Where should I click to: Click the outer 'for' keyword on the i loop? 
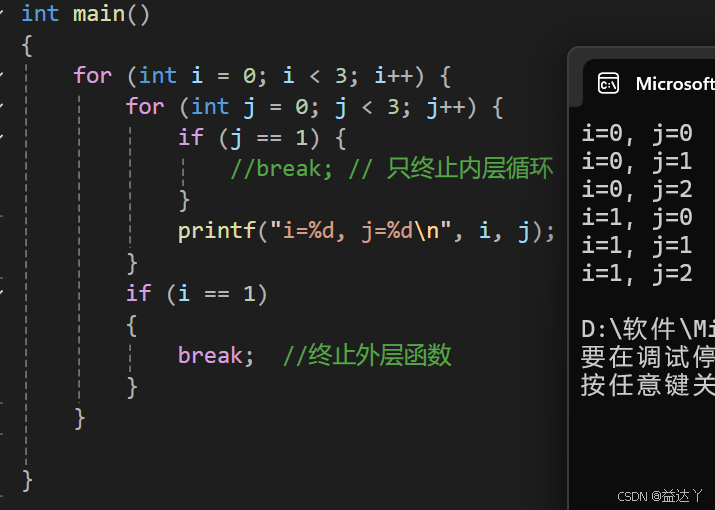coord(93,75)
